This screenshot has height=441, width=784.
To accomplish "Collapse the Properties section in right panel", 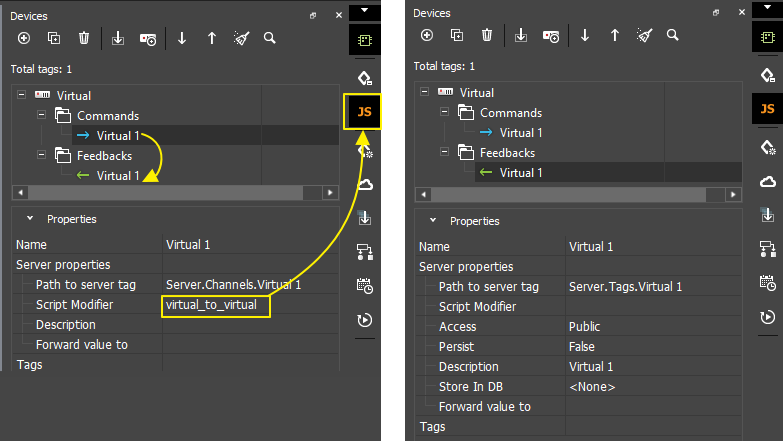I will 433,221.
